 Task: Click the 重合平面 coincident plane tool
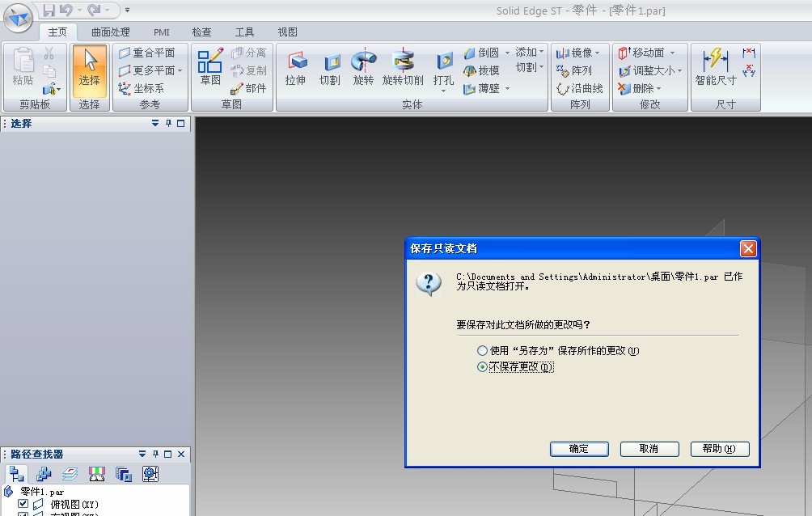(147, 53)
